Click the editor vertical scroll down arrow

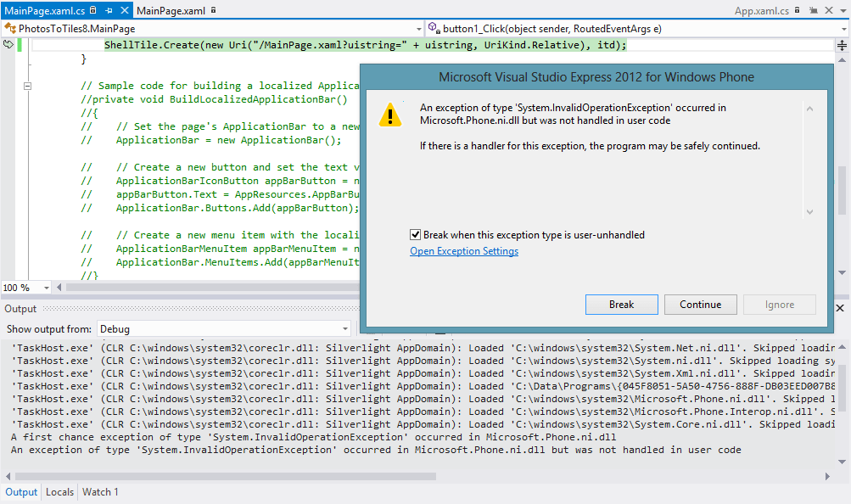click(842, 273)
